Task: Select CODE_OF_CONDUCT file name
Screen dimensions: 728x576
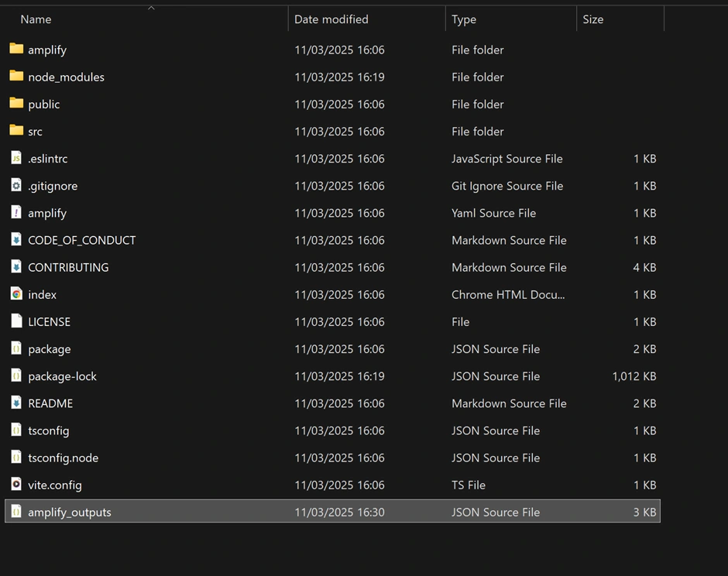Action: (x=81, y=240)
